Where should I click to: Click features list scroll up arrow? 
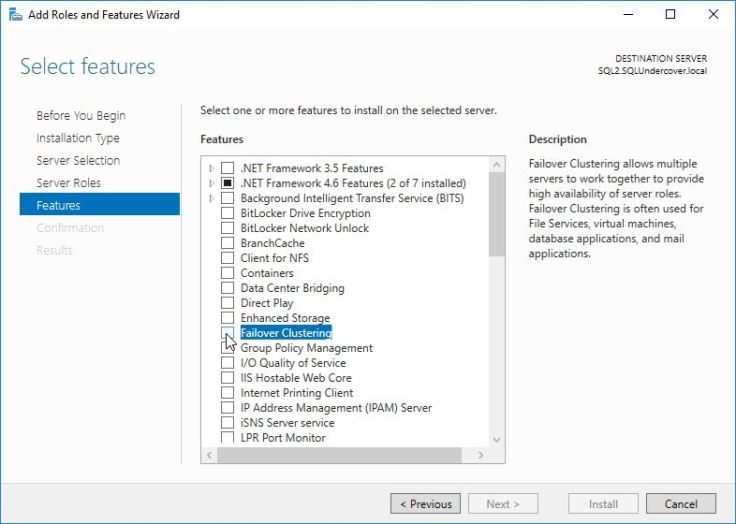click(x=497, y=164)
